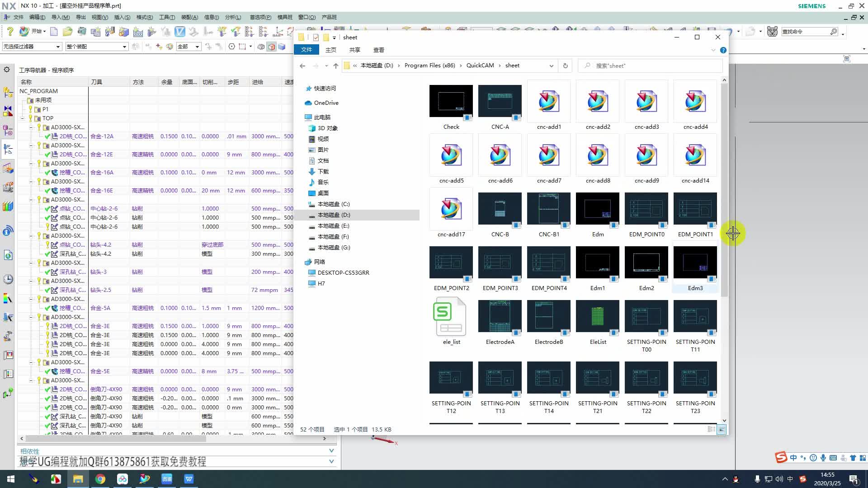Open the 分析(L) menu

pyautogui.click(x=233, y=17)
